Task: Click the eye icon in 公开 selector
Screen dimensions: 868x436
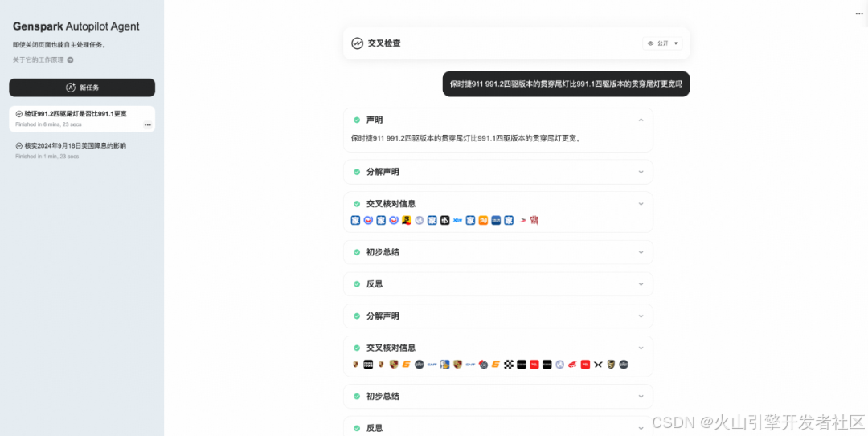Action: [650, 43]
